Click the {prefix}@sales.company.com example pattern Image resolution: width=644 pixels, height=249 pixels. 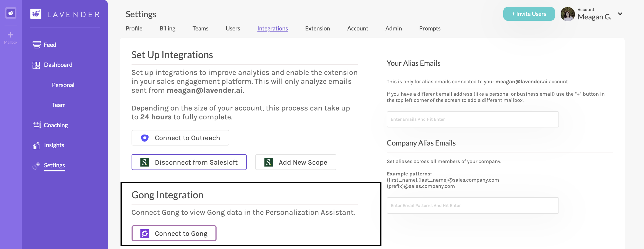tap(421, 186)
